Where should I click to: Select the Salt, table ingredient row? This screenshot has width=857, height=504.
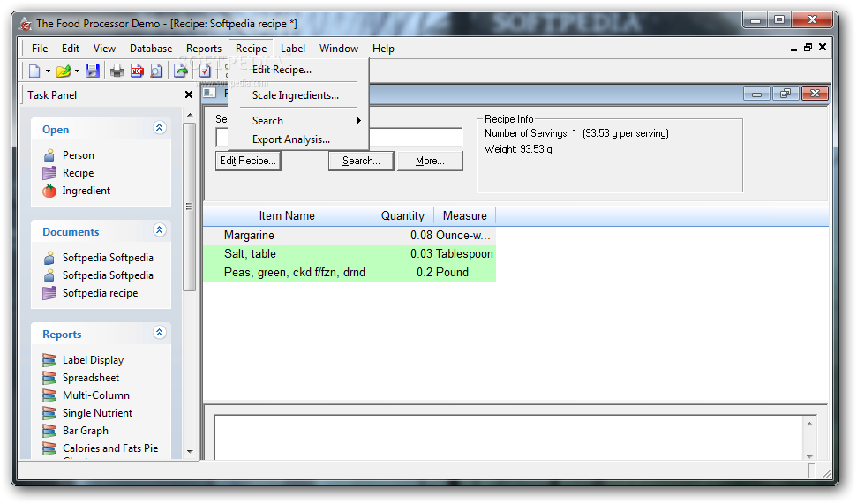(350, 253)
